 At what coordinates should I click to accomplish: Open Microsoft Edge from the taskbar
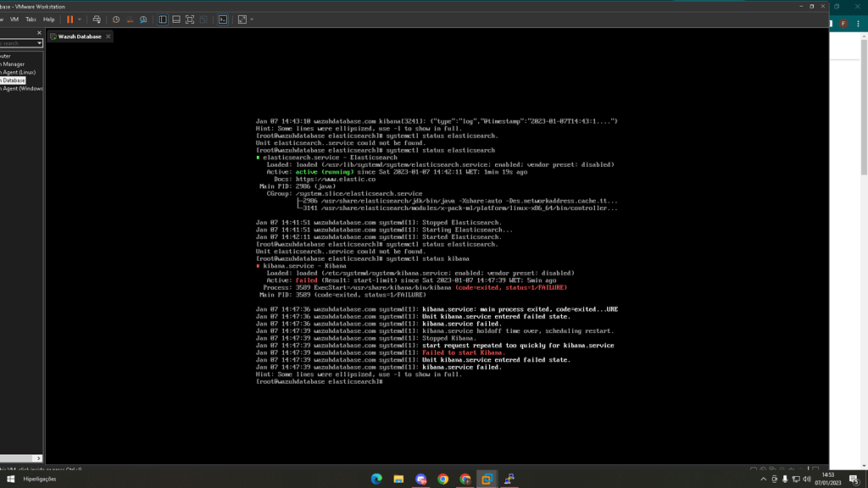(x=376, y=479)
